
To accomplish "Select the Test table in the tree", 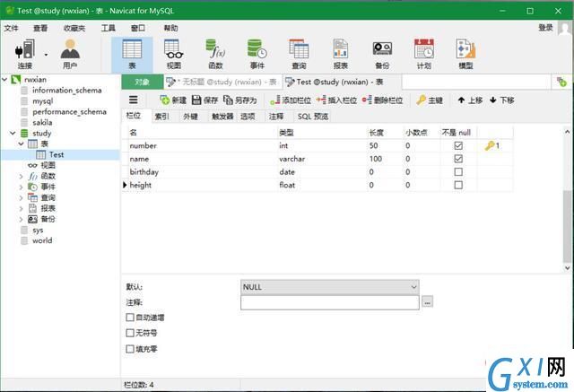I will [x=57, y=155].
